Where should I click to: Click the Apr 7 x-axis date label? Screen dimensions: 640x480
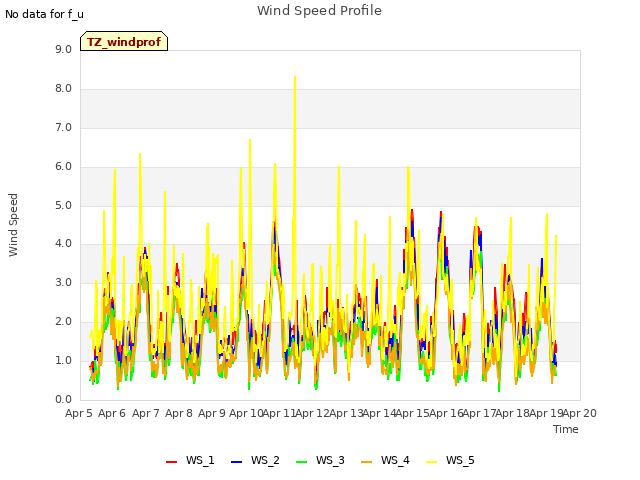click(146, 413)
